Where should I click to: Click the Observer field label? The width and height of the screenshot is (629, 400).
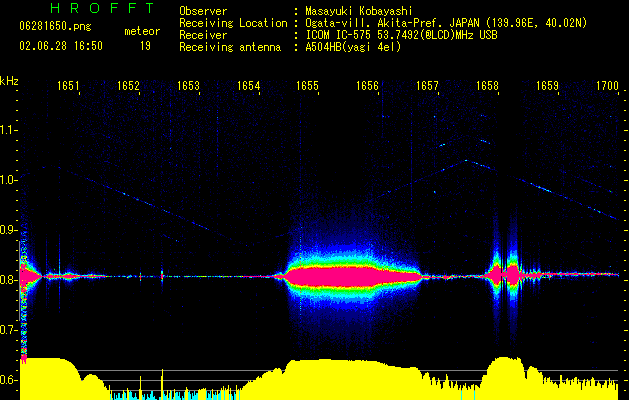tap(203, 11)
